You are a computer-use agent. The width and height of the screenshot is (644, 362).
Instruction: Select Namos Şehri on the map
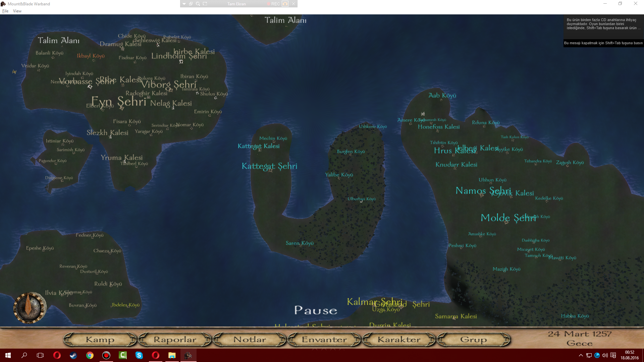coord(483,191)
